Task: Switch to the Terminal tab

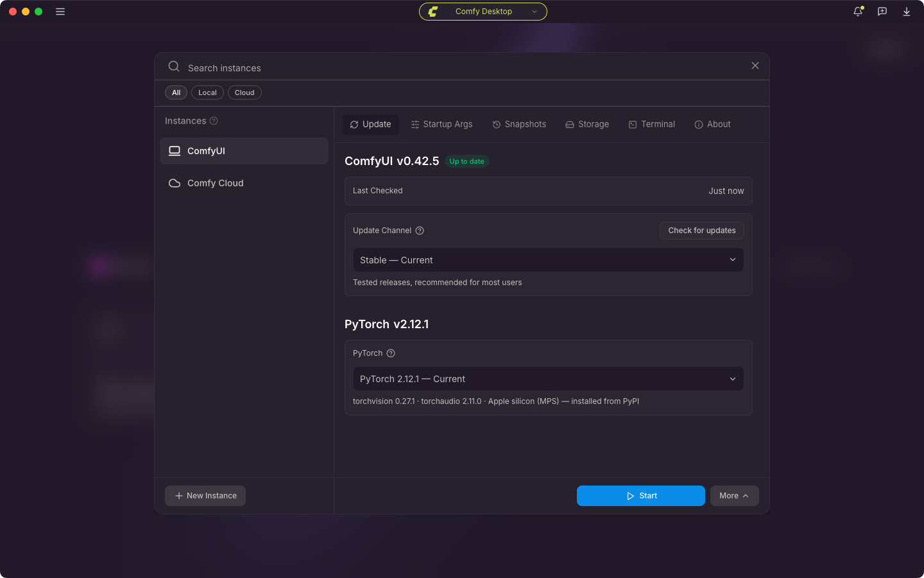Action: click(651, 125)
